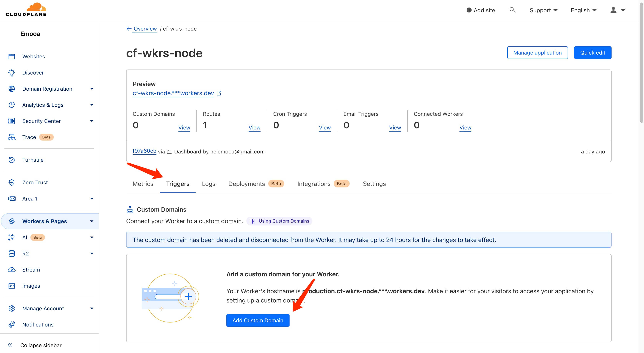Image resolution: width=644 pixels, height=353 pixels.
Task: Click the Zero Trust shield icon
Action: pyautogui.click(x=12, y=182)
